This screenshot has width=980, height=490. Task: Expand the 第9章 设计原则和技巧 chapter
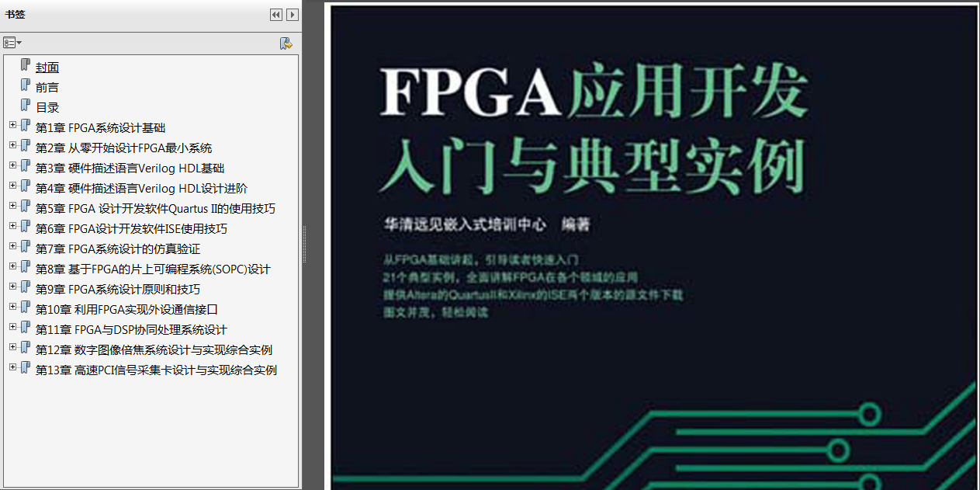pyautogui.click(x=12, y=286)
